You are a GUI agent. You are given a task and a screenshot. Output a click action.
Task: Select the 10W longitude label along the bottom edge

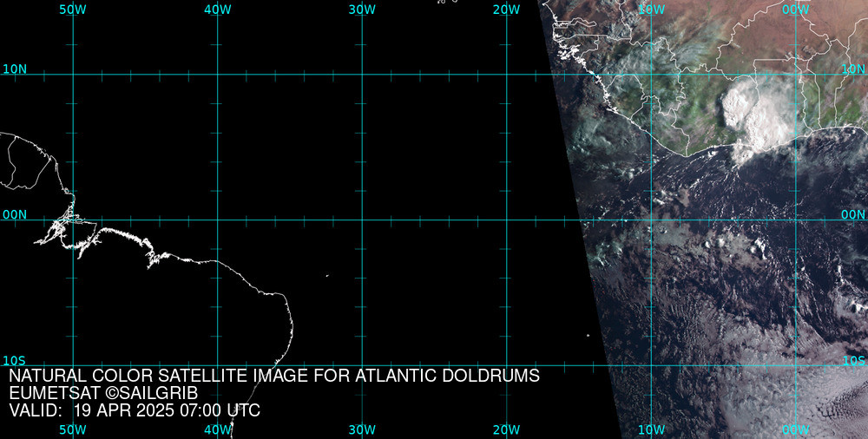pyautogui.click(x=652, y=429)
